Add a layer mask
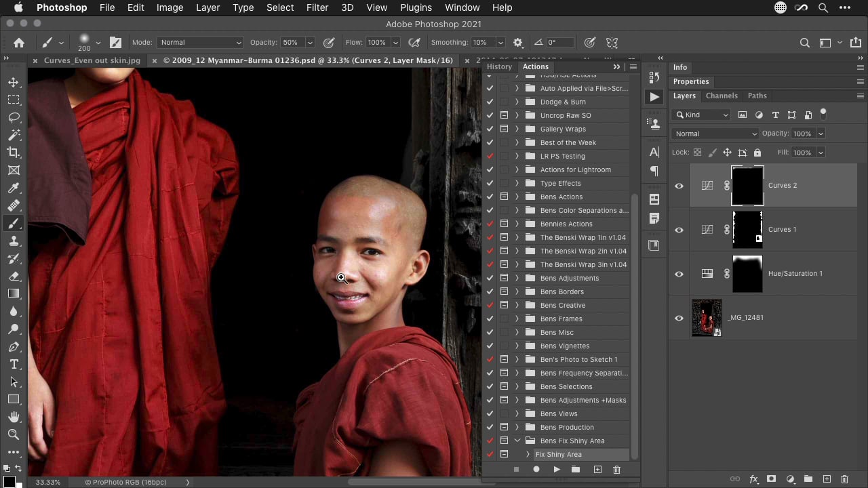The width and height of the screenshot is (868, 488). 771,479
